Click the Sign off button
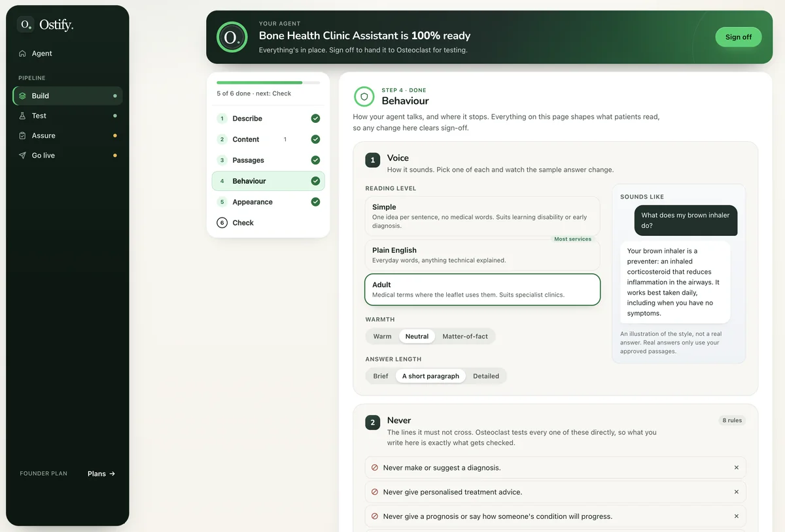This screenshot has height=532, width=785. (x=739, y=37)
